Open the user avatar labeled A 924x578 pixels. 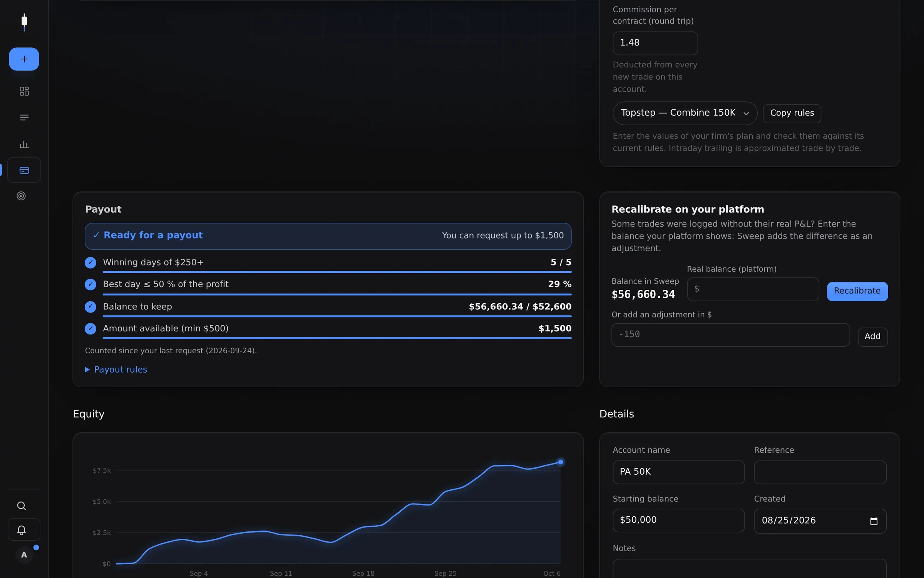coord(24,555)
